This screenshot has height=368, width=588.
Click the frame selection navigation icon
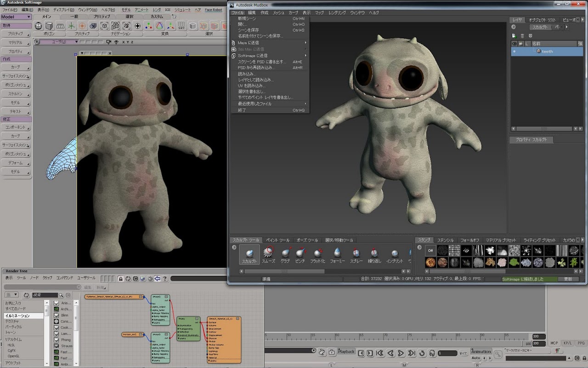(x=104, y=26)
